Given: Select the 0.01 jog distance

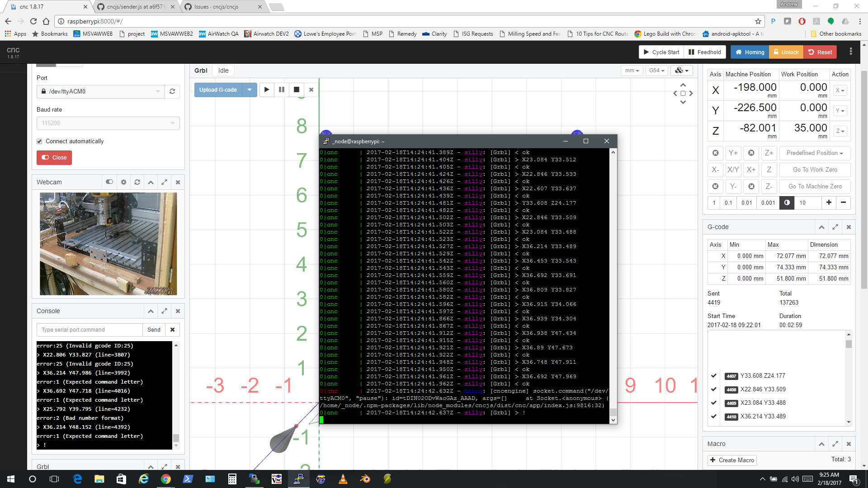Looking at the screenshot, I should tap(746, 202).
